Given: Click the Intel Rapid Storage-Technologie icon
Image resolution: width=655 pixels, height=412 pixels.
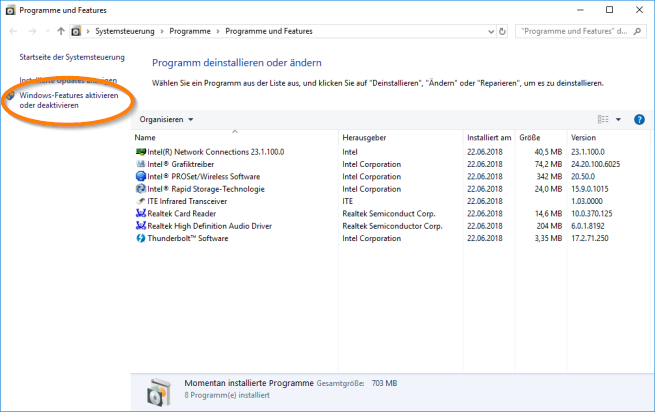Looking at the screenshot, I should coord(141,189).
